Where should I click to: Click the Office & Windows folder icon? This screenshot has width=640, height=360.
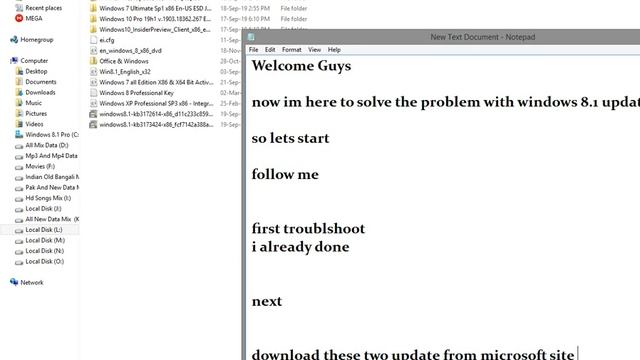[x=93, y=61]
